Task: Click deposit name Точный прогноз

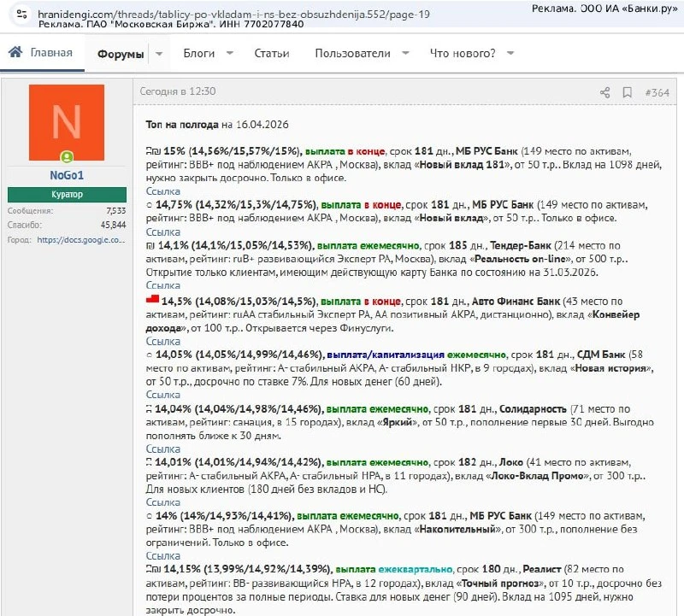Action: point(502,584)
